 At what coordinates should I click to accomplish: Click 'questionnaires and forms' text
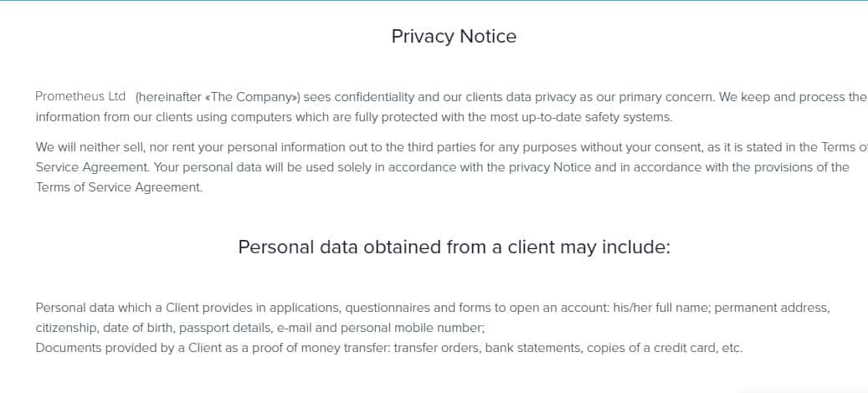[x=419, y=308]
